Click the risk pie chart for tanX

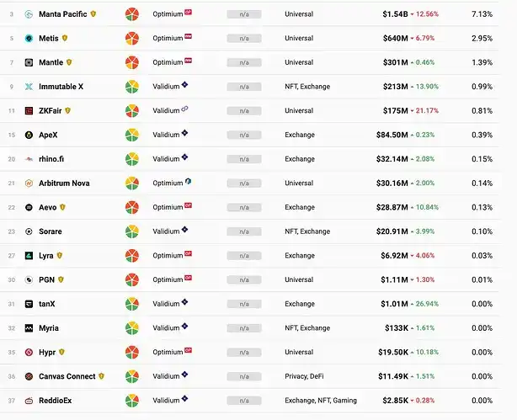[132, 304]
